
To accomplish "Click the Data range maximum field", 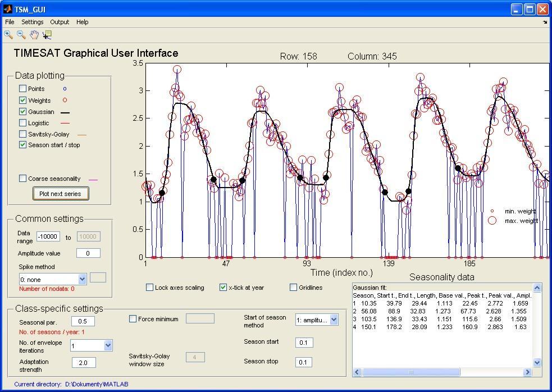I will (88, 236).
